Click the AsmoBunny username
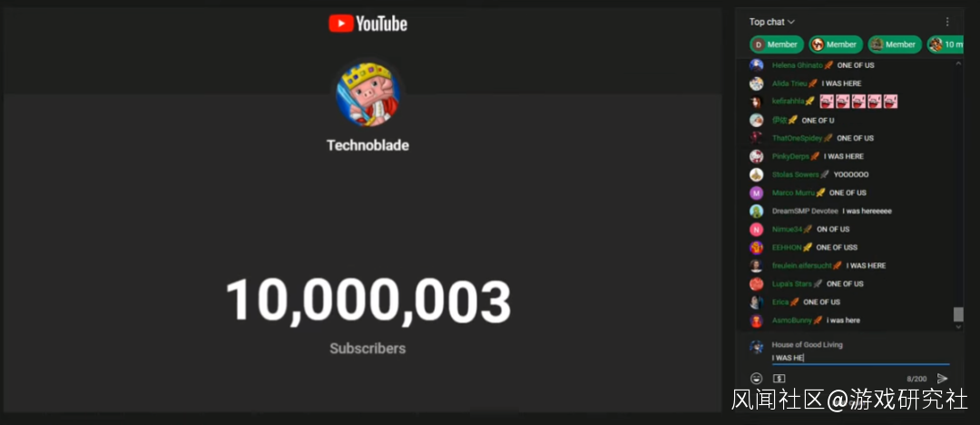 tap(791, 321)
